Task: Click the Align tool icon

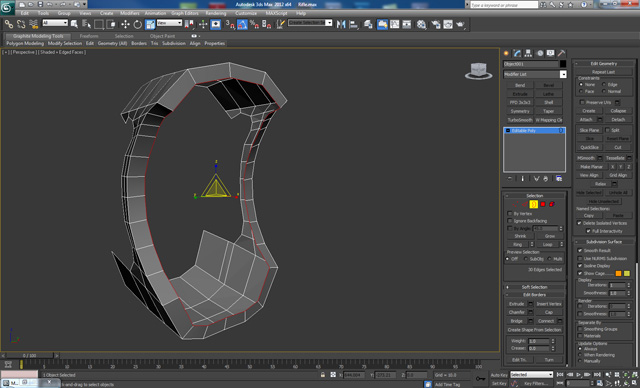Action: pos(353,24)
